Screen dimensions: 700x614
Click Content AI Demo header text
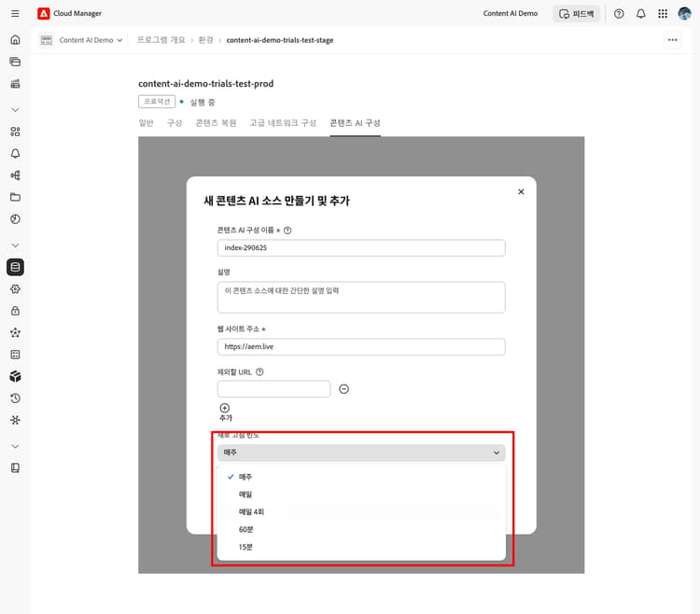pyautogui.click(x=511, y=14)
